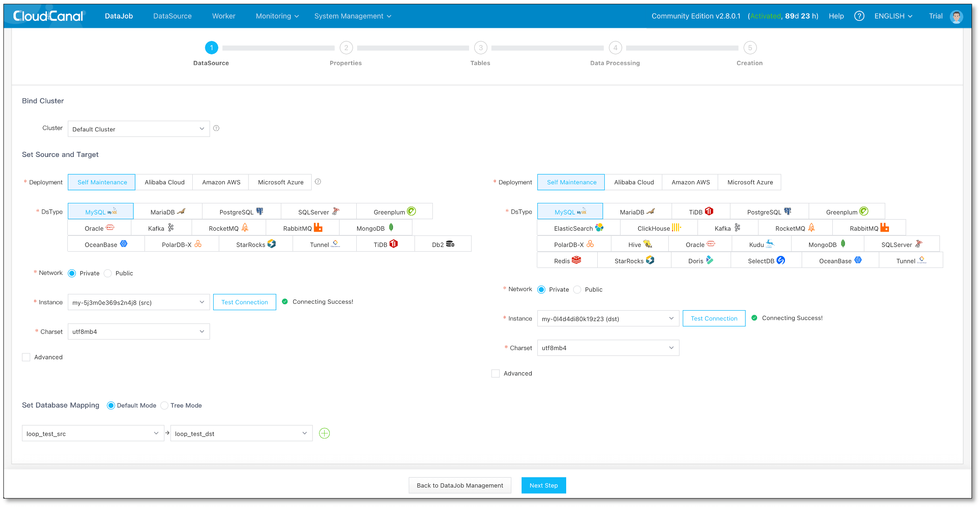Screen dimensions: 980x508
Task: Enable the source Advanced checkbox
Action: (x=26, y=357)
